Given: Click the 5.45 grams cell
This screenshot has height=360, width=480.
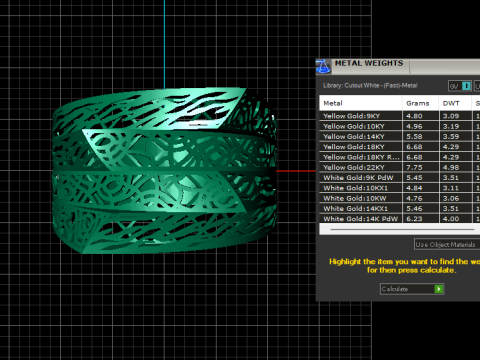Looking at the screenshot, I should 420,178.
